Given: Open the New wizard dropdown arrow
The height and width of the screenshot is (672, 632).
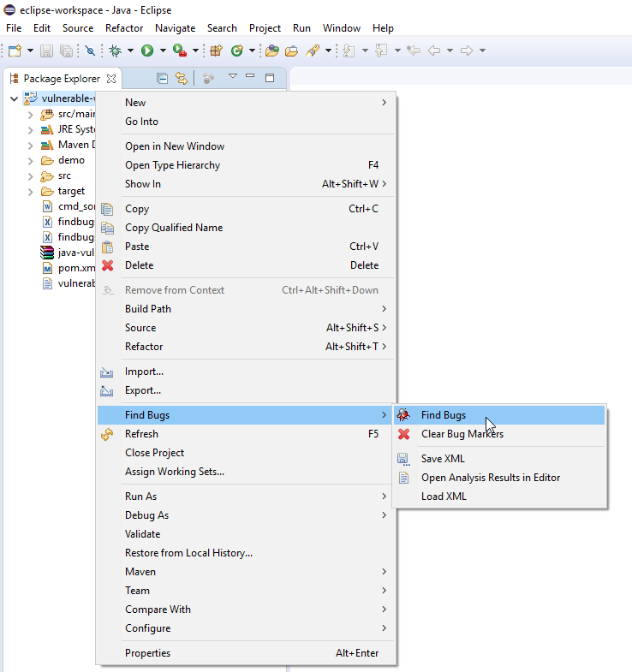Looking at the screenshot, I should coord(31,51).
